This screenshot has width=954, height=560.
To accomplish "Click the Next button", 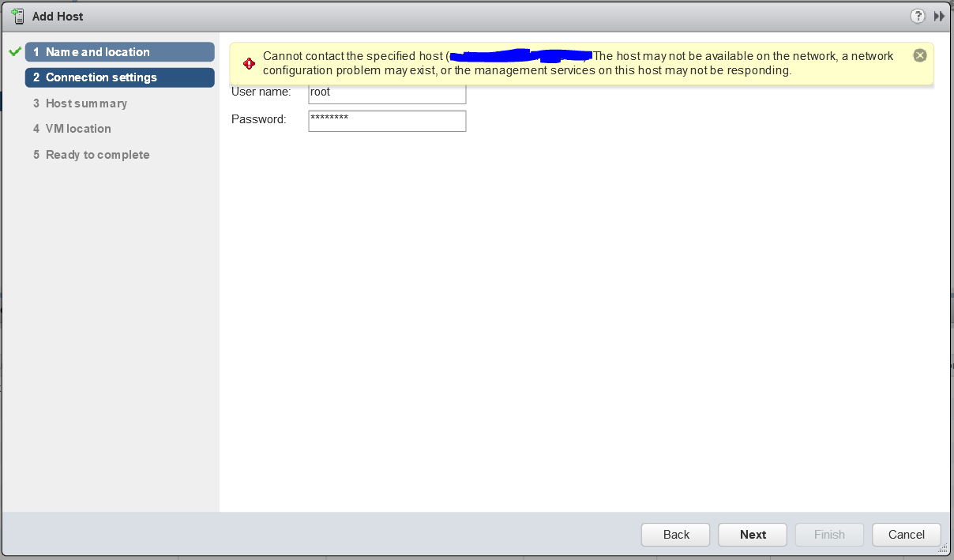I will click(x=752, y=534).
